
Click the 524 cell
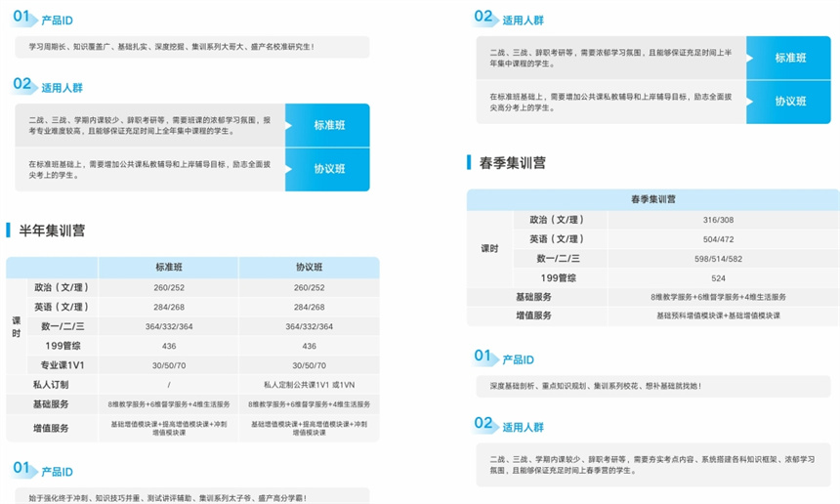pyautogui.click(x=718, y=278)
